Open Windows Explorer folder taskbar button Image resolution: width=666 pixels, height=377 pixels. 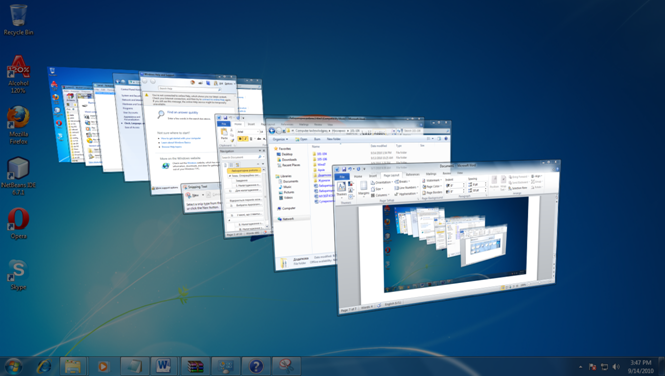pyautogui.click(x=73, y=366)
